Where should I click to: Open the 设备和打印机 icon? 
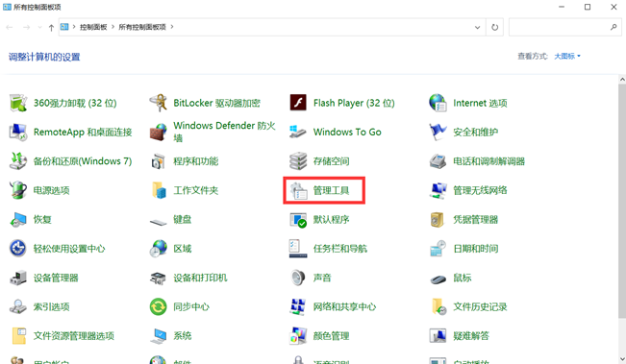(158, 278)
